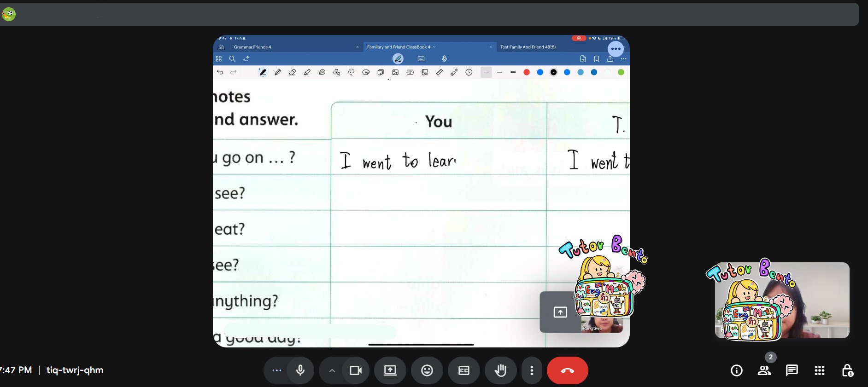Expand Family and Friend ClassBook dropdown arrow
868x387 pixels.
pyautogui.click(x=434, y=47)
